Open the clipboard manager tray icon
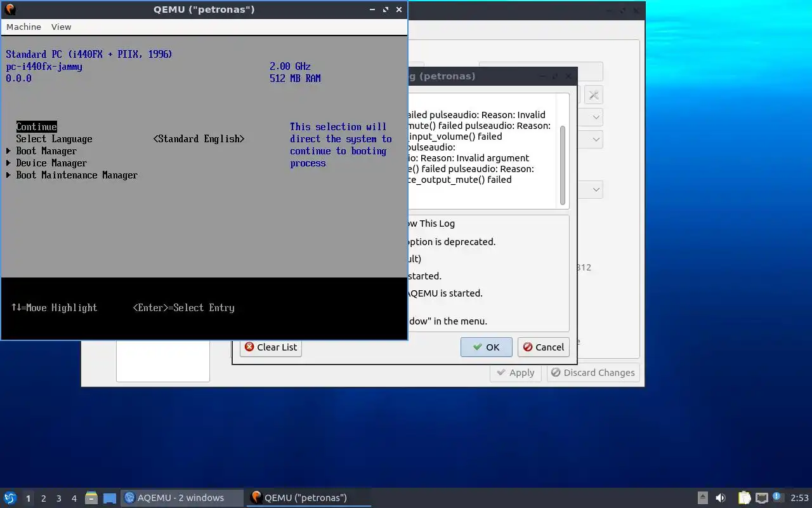812x508 pixels. [x=744, y=498]
